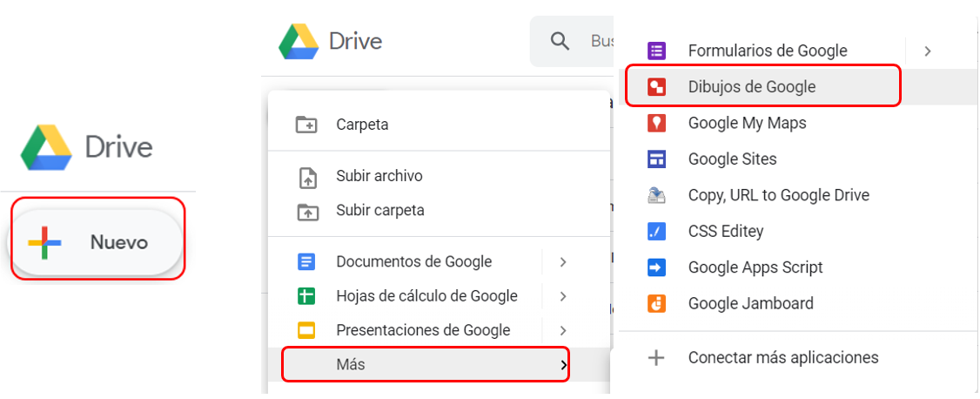Click the purple Formularios de Google icon
Screen dimensions: 980x399
tap(657, 51)
